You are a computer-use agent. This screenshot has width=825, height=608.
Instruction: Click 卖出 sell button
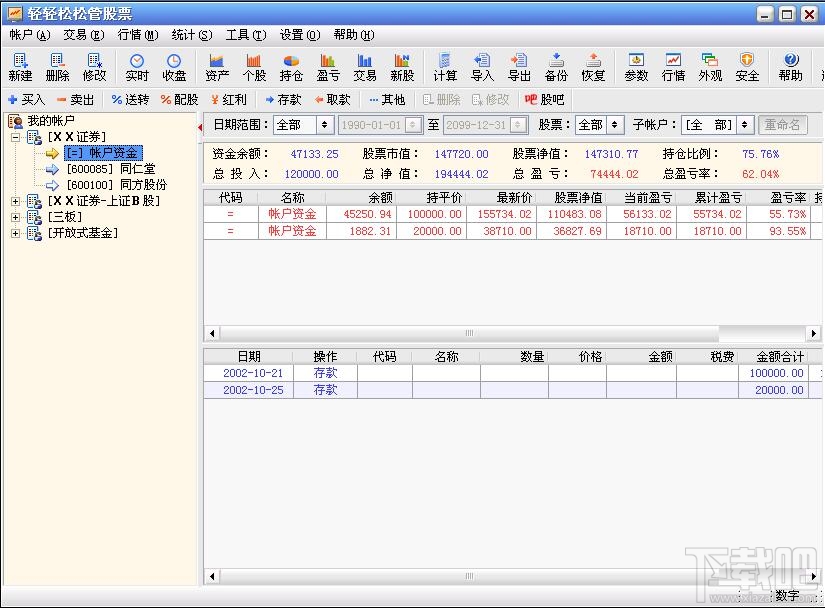click(75, 99)
